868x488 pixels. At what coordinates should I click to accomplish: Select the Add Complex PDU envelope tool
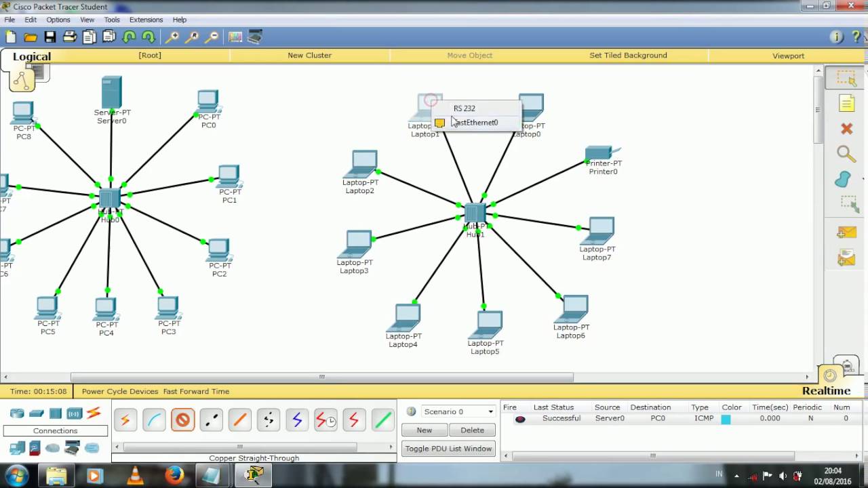pyautogui.click(x=846, y=258)
